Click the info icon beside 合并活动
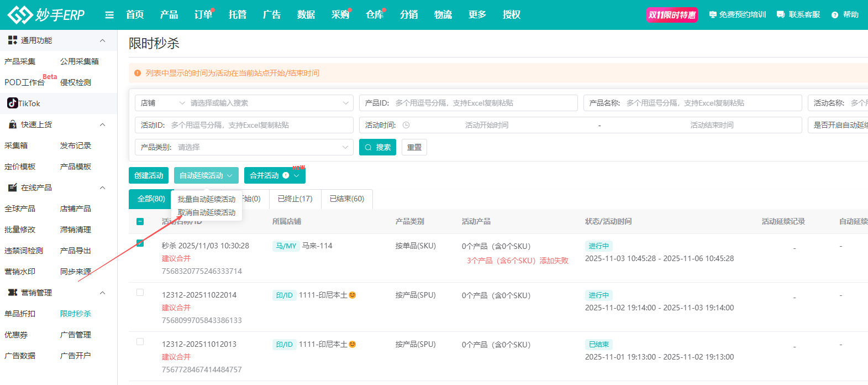 pos(286,175)
